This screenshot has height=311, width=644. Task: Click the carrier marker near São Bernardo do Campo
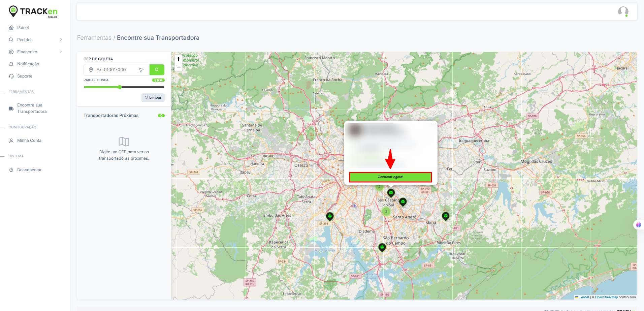click(x=382, y=247)
